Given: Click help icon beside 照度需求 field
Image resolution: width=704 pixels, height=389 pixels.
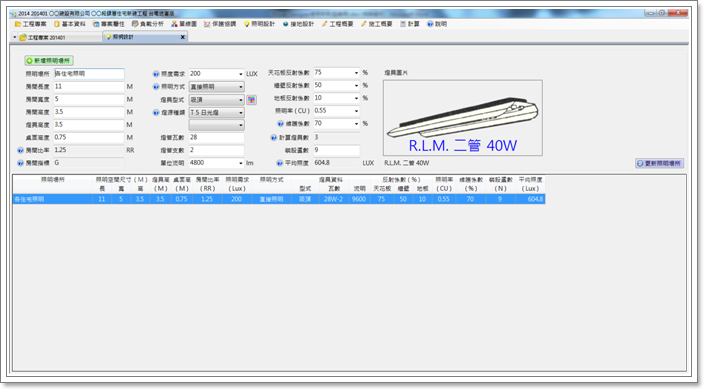Looking at the screenshot, I should tap(156, 74).
